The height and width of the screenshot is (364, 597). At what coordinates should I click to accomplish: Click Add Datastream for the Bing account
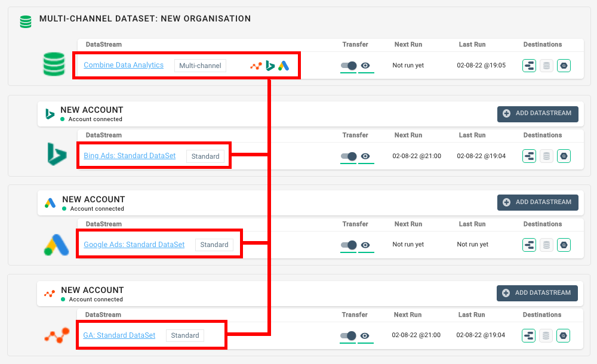(538, 114)
